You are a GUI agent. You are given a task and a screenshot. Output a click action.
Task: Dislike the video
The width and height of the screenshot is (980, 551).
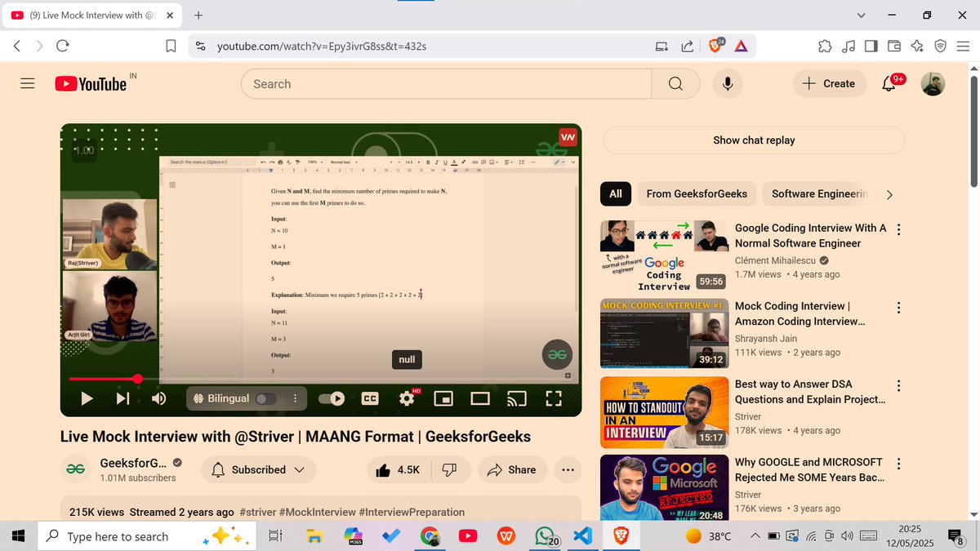pyautogui.click(x=449, y=469)
